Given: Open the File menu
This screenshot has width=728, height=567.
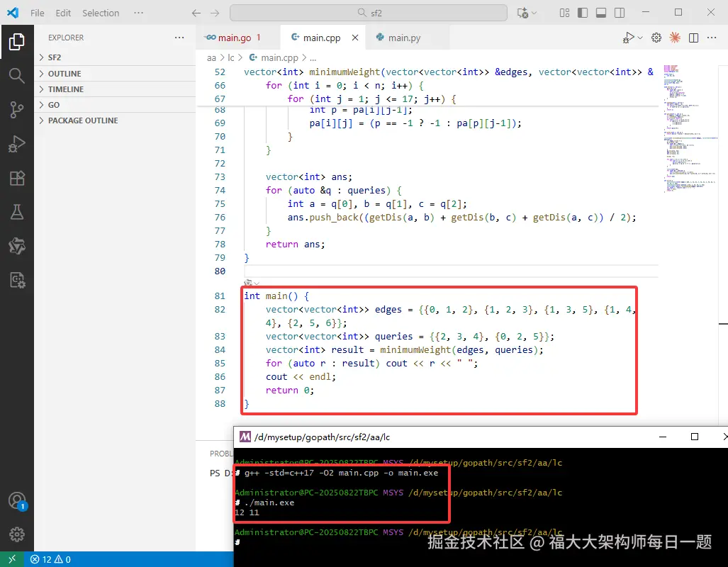Looking at the screenshot, I should [x=37, y=13].
